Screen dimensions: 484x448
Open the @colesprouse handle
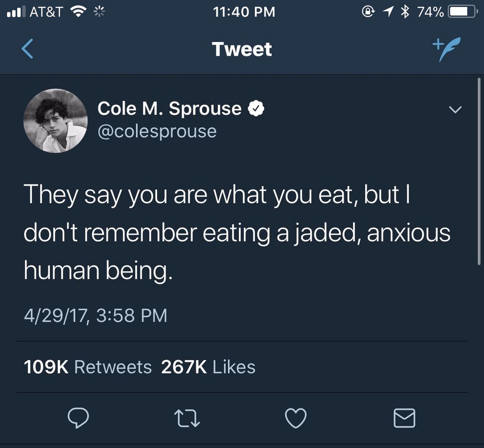157,131
